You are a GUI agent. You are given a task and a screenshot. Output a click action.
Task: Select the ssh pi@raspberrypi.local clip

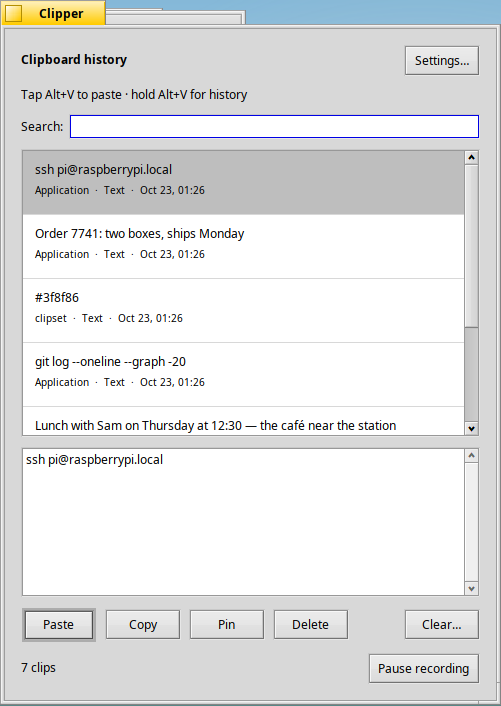244,183
